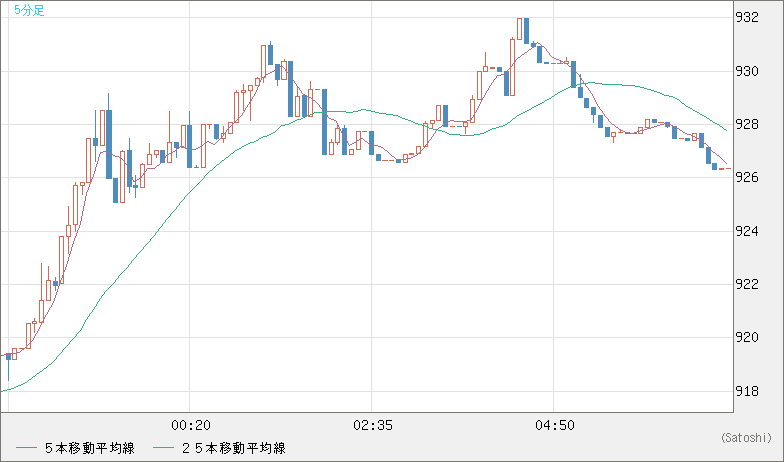Click the 04:50 time axis label
784x462 pixels.
(x=554, y=426)
